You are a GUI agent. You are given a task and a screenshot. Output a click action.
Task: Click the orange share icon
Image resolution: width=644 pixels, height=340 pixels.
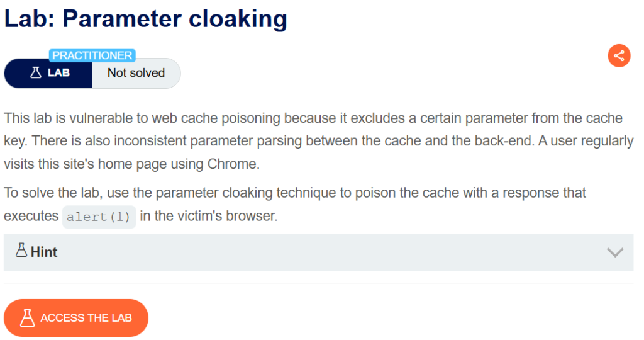tap(619, 55)
